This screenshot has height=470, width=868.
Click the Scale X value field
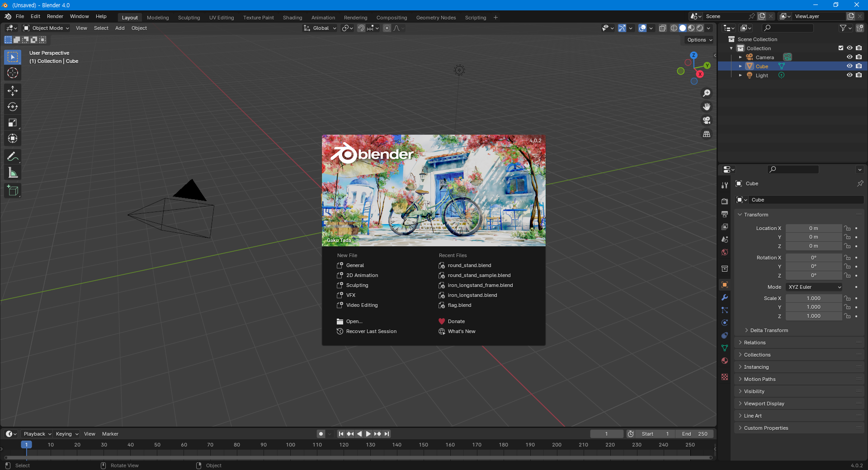814,298
